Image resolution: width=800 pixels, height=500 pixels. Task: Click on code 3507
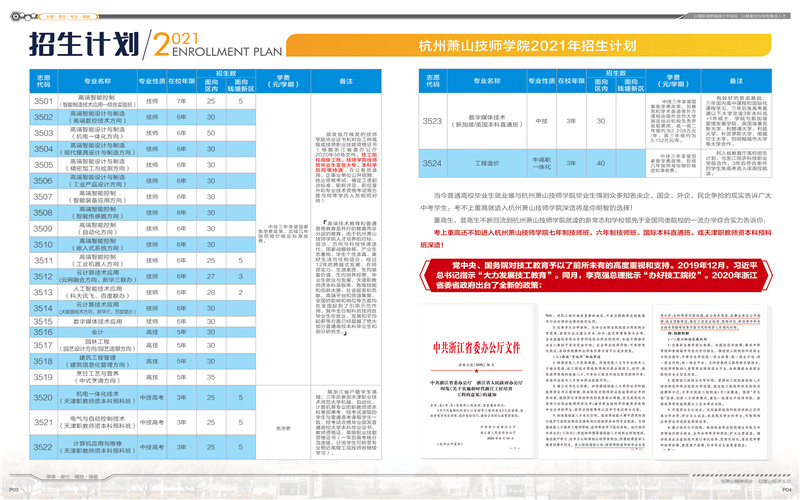tap(43, 196)
